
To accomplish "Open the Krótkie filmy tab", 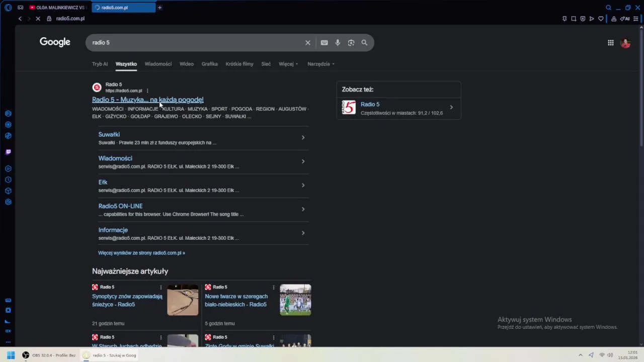I will pos(239,64).
